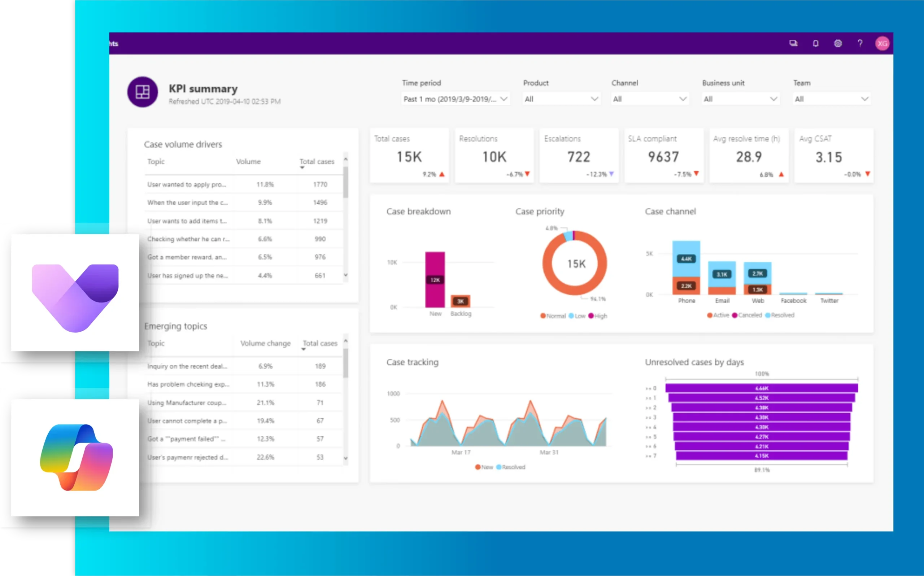The height and width of the screenshot is (576, 924).
Task: Click the Email 3.1K bar segment
Action: point(722,274)
